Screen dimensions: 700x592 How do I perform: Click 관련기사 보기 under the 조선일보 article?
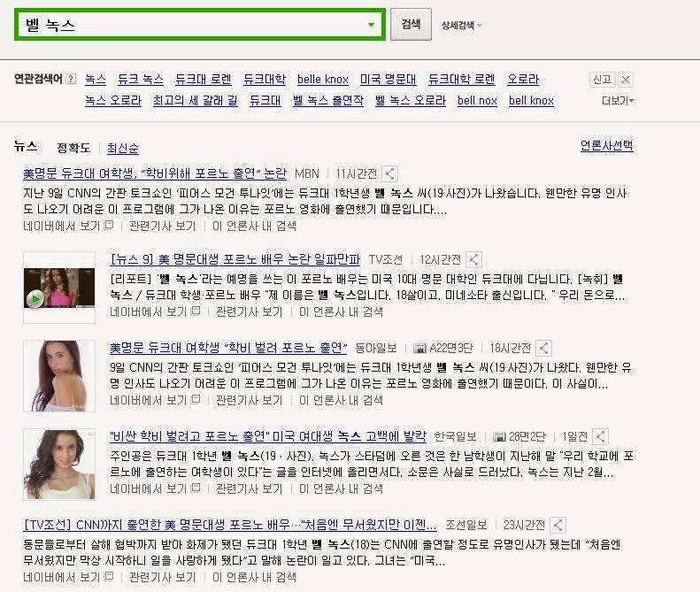(163, 577)
